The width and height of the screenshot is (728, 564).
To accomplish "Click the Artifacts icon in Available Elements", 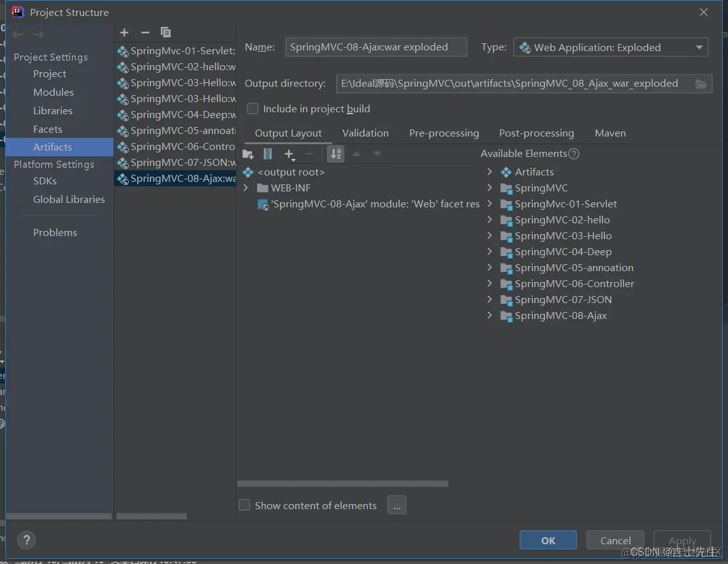I will click(x=506, y=172).
